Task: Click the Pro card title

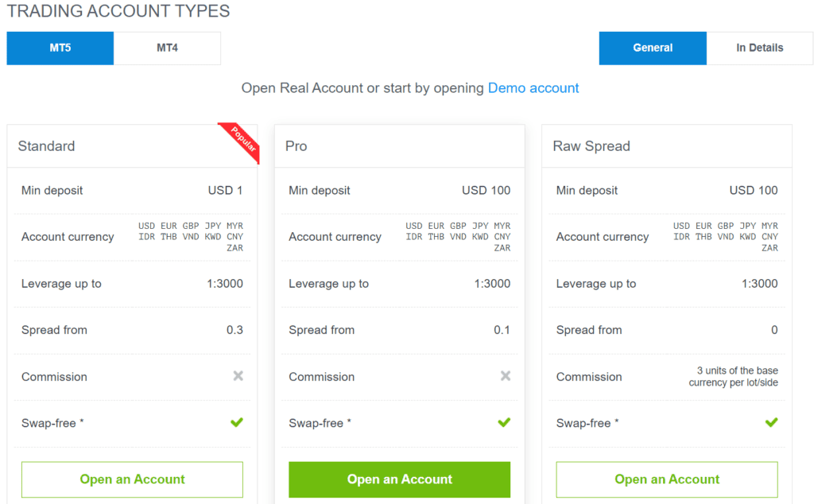Action: pos(297,146)
